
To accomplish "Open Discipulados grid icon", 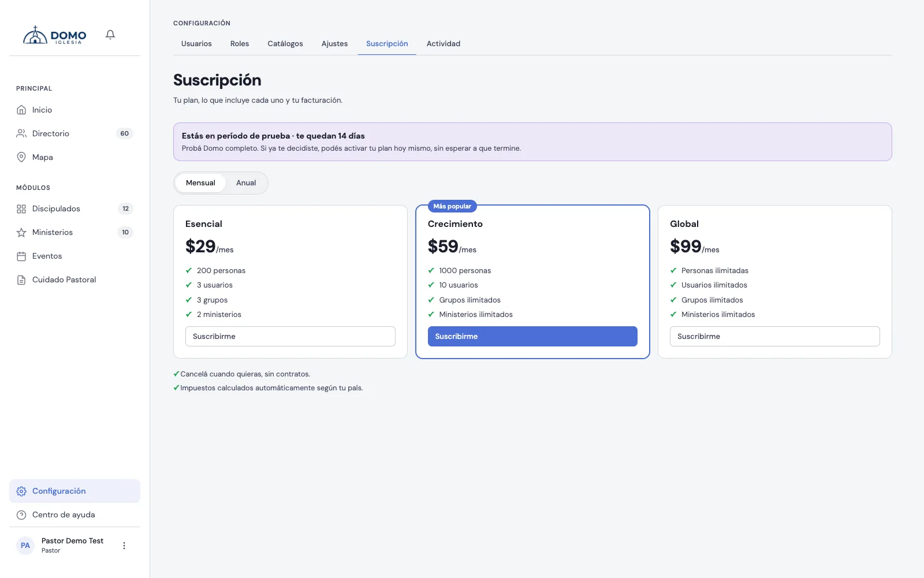I will [21, 209].
